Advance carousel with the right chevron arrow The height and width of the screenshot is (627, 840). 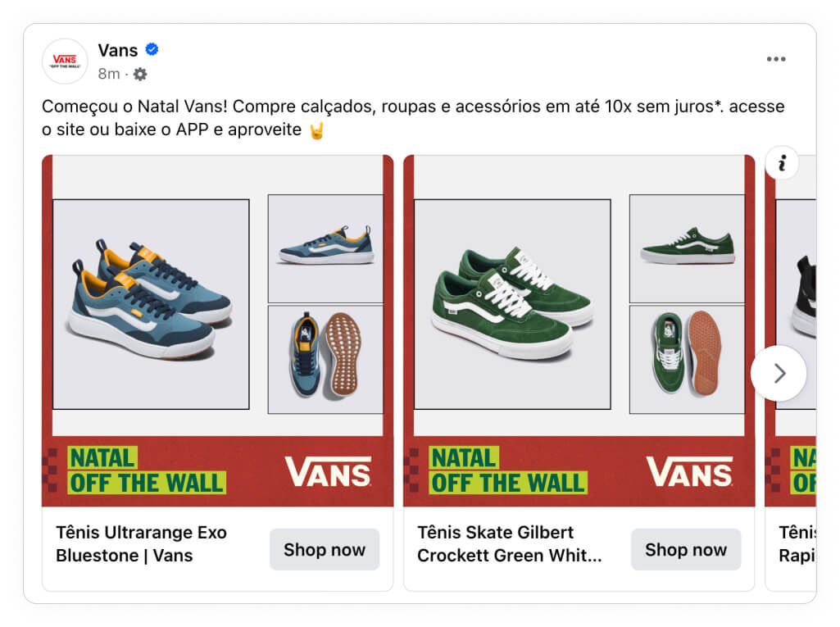pos(779,373)
